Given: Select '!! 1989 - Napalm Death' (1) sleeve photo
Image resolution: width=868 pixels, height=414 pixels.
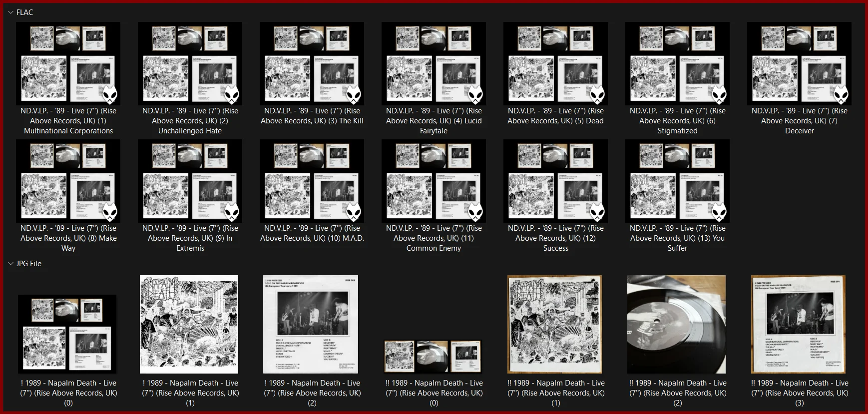Looking at the screenshot, I should pos(555,325).
